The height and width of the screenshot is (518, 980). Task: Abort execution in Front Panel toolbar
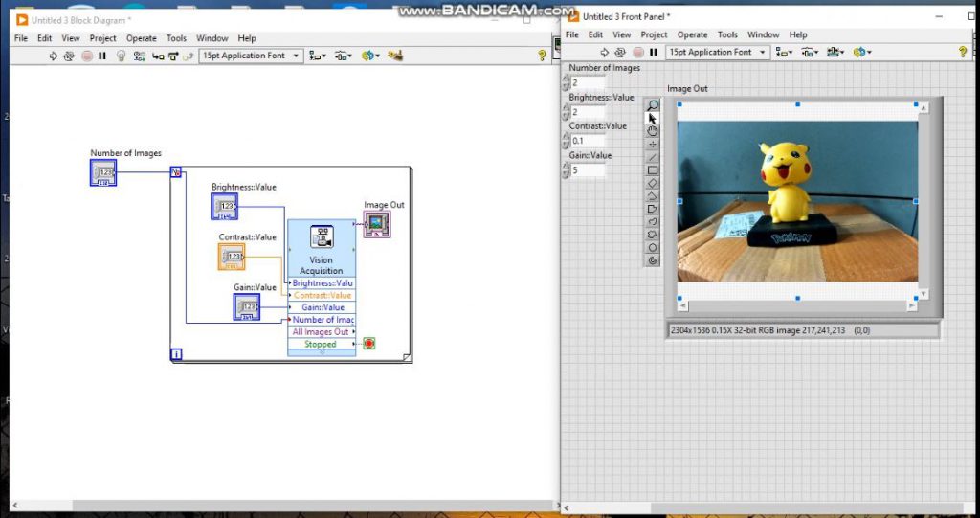(x=638, y=53)
